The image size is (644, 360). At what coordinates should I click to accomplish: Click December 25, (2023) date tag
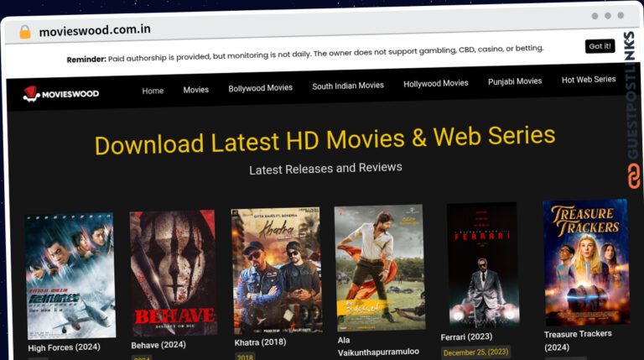pyautogui.click(x=475, y=352)
